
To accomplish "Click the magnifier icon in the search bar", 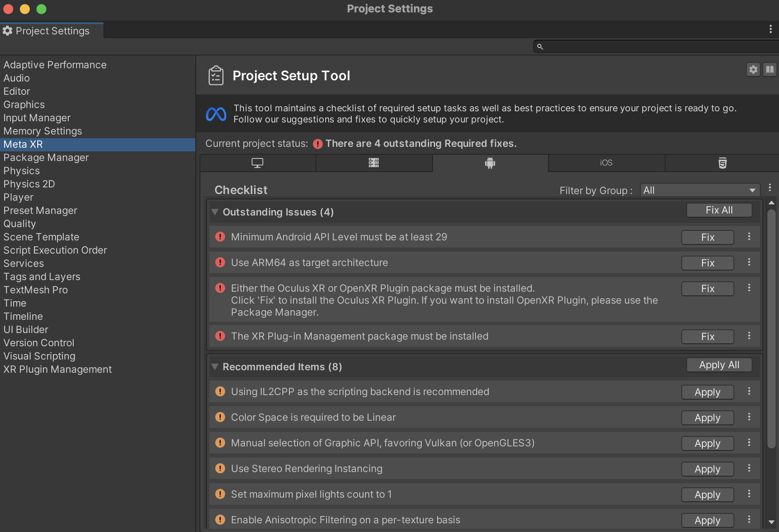I will click(540, 46).
